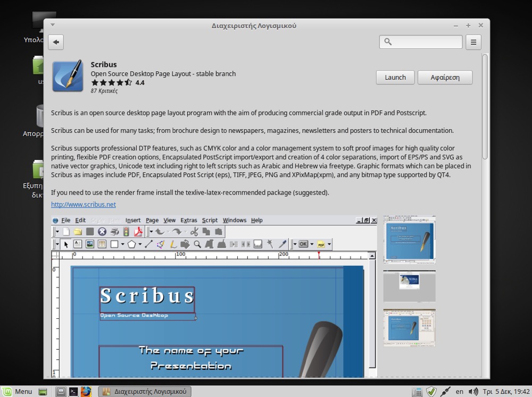The image size is (532, 397).
Task: Open the window menu triangle in title bar
Action: [x=53, y=25]
